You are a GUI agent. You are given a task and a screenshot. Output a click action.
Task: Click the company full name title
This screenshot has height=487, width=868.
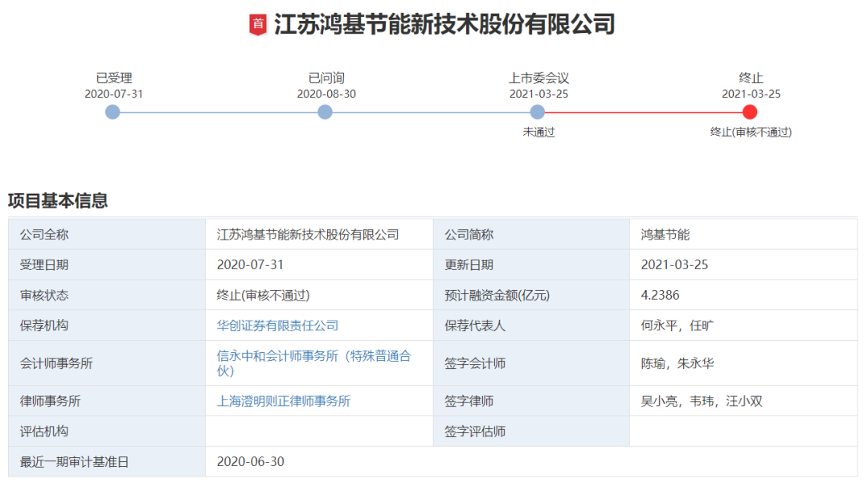(445, 23)
